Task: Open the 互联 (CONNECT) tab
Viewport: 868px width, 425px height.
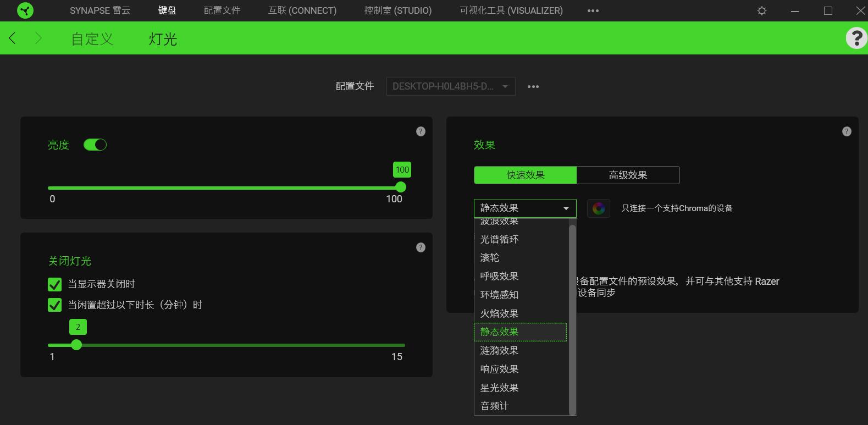Action: coord(302,10)
